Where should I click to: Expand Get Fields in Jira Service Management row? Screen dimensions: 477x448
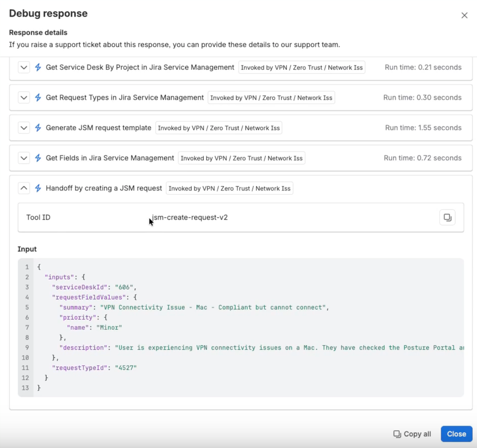[24, 158]
